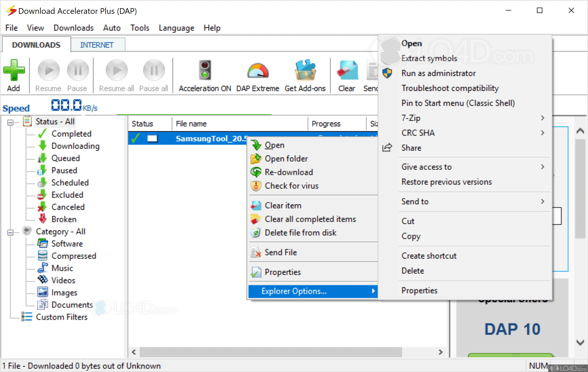This screenshot has height=372, width=588.
Task: Toggle Acceleration ON traffic light
Action: point(204,71)
